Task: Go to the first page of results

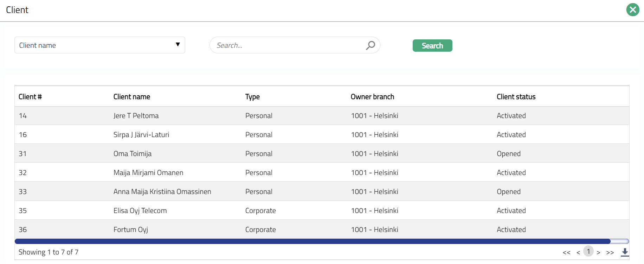Action: [x=566, y=252]
